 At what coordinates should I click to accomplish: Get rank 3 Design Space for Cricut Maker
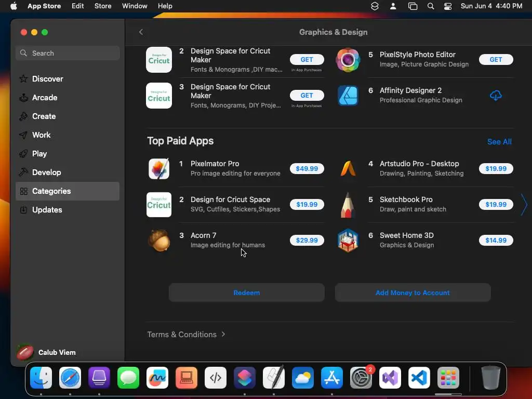[307, 96]
